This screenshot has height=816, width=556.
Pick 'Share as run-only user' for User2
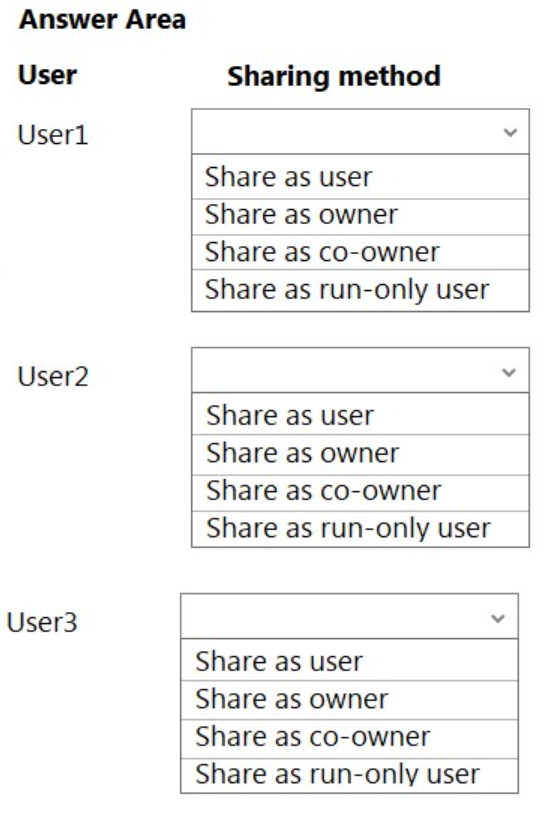tap(360, 529)
